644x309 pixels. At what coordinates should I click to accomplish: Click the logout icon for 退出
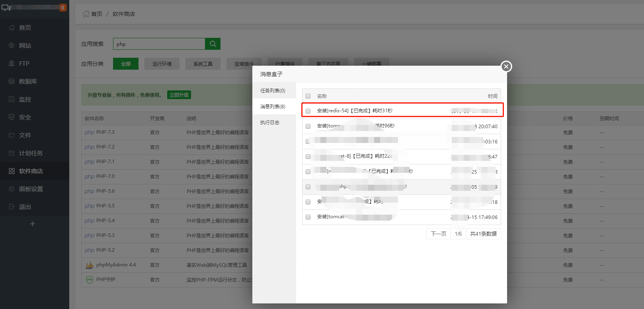click(12, 207)
